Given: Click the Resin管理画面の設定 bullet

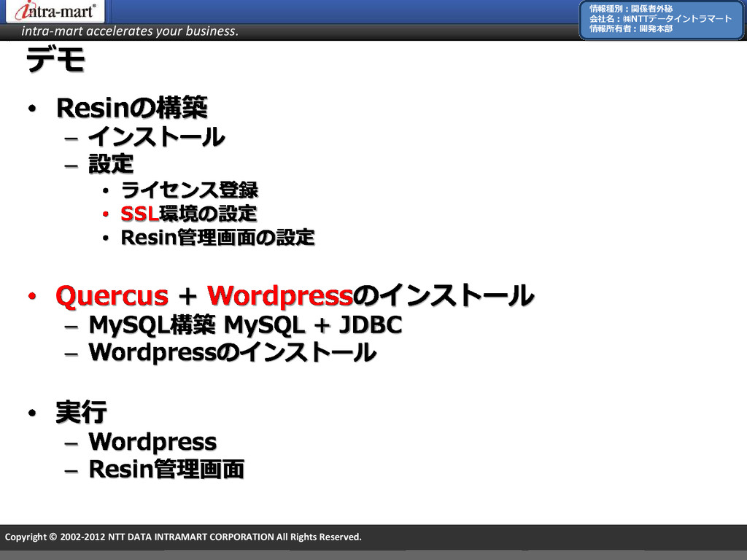Looking at the screenshot, I should (x=217, y=238).
